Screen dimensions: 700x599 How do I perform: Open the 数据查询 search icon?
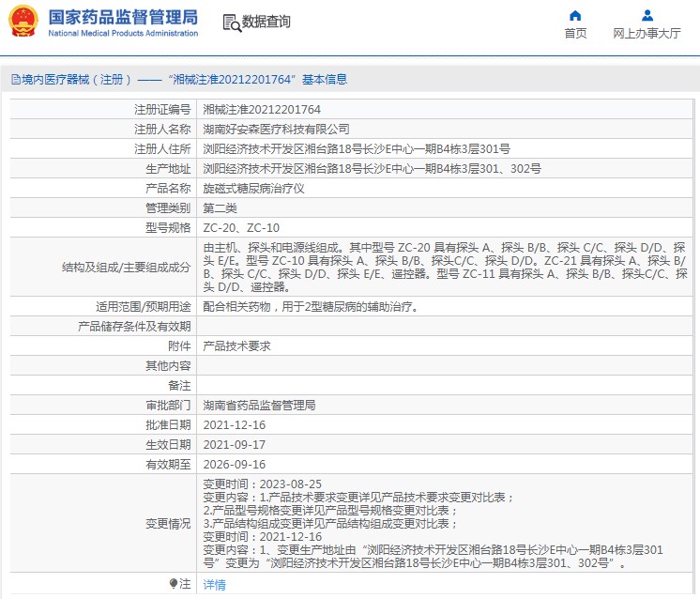(x=231, y=22)
